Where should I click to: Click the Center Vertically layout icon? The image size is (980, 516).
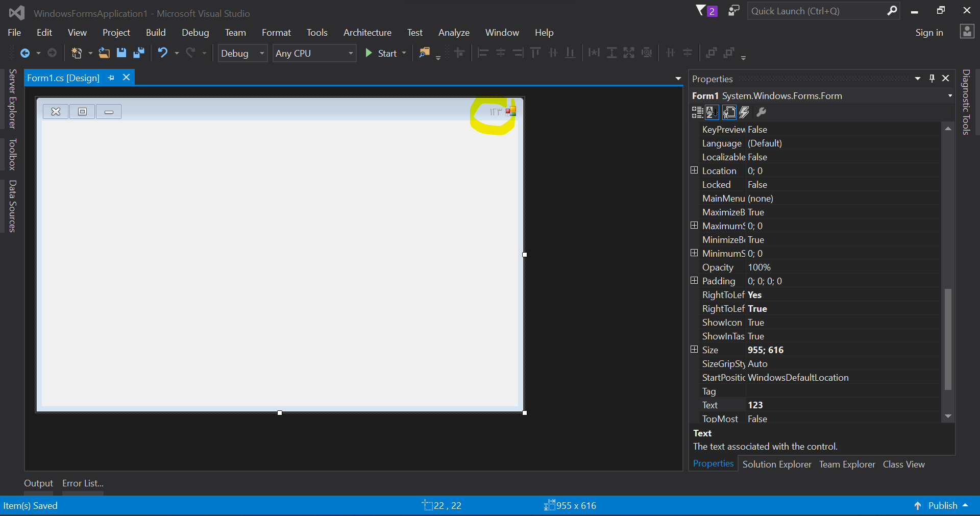(x=688, y=53)
